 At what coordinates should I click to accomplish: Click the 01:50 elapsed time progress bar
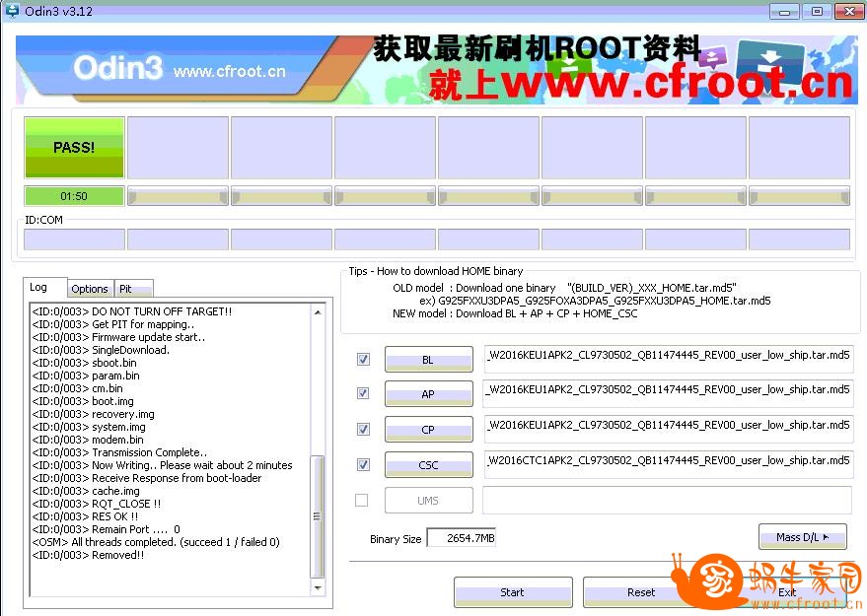click(74, 196)
